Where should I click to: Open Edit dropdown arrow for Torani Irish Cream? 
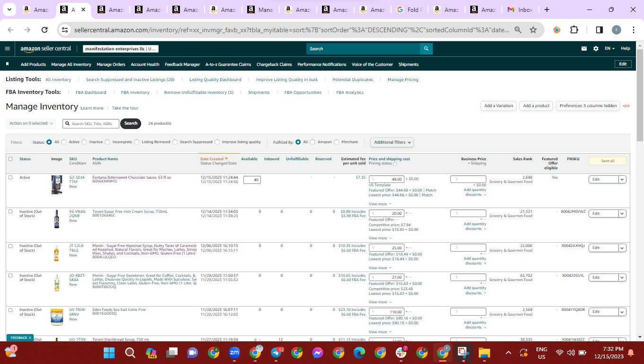(622, 213)
